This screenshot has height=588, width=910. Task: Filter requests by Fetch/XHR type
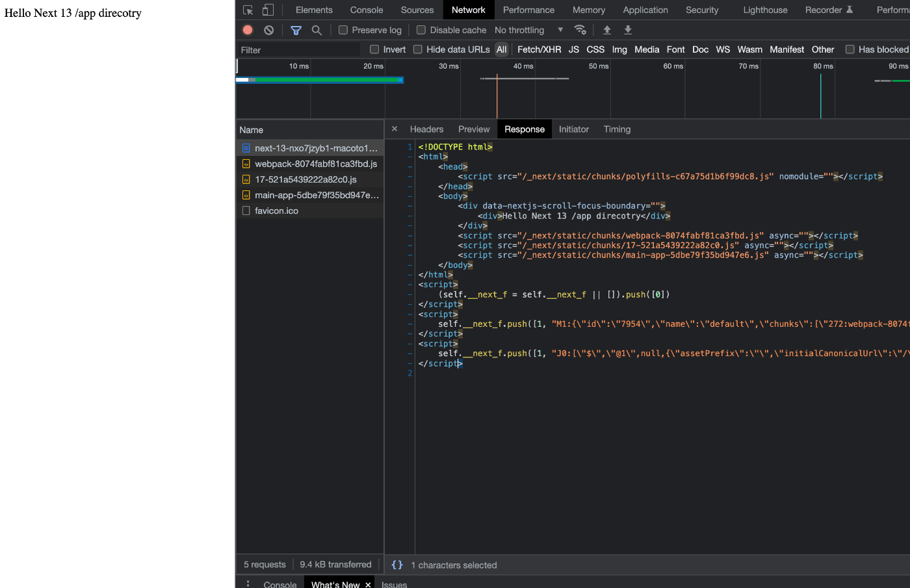click(x=539, y=49)
